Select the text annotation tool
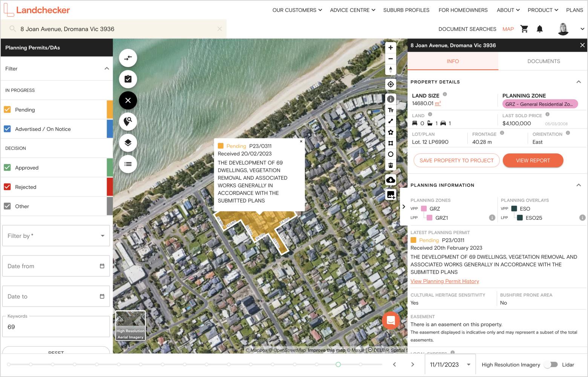The width and height of the screenshot is (588, 377). (390, 110)
